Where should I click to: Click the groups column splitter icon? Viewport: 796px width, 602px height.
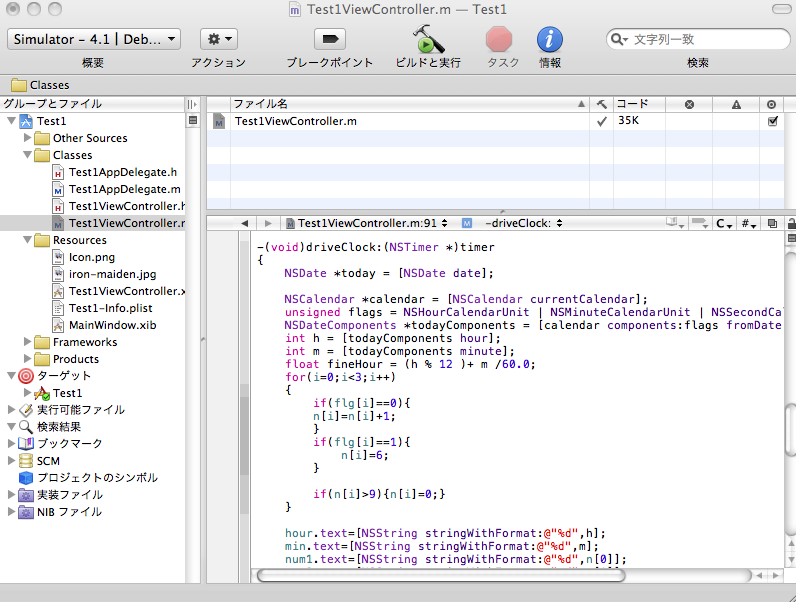pyautogui.click(x=191, y=104)
